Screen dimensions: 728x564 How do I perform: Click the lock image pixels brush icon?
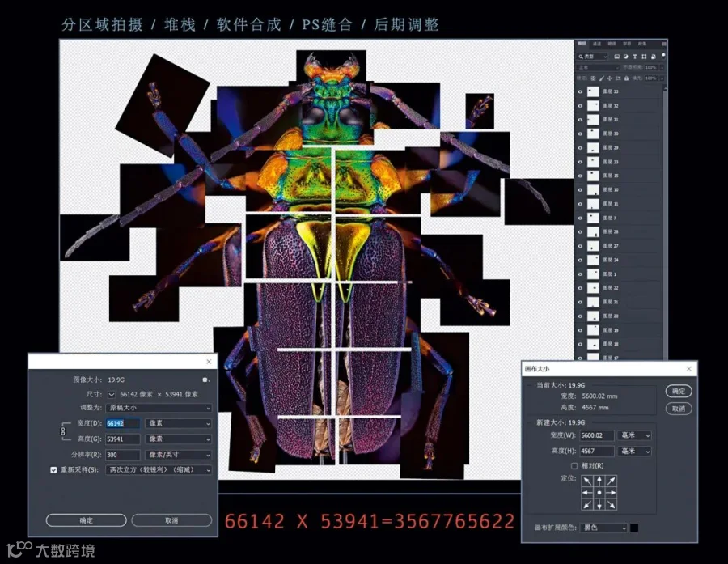tap(602, 78)
